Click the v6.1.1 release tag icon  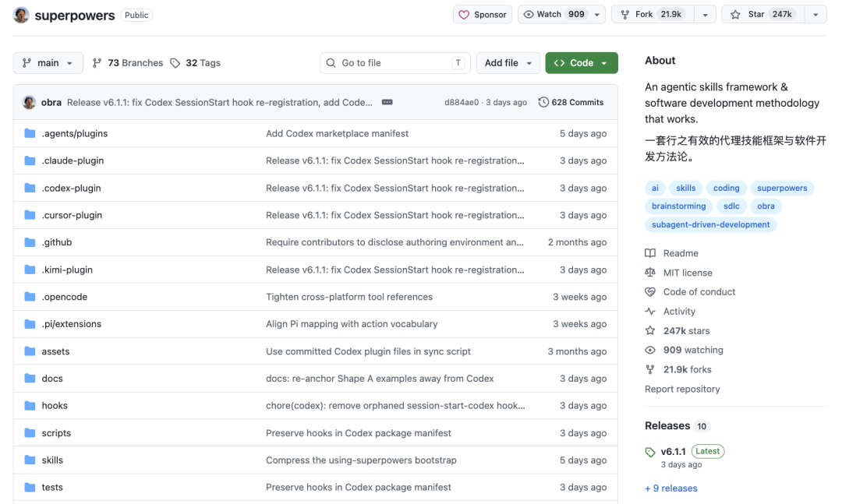point(650,452)
